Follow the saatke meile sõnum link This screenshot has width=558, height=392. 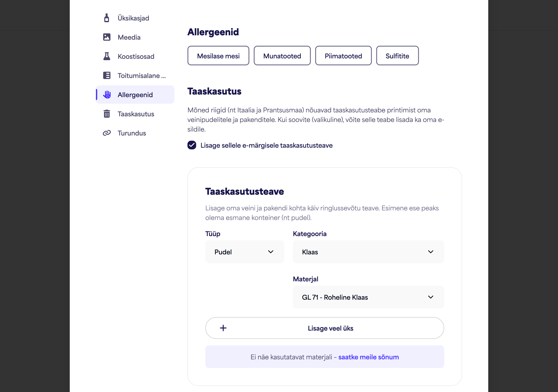point(368,357)
